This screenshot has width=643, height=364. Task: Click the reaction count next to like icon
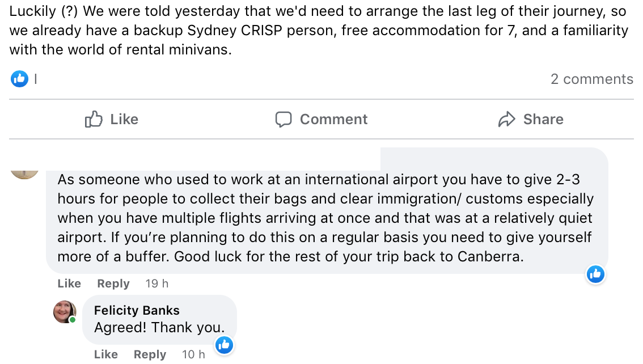pyautogui.click(x=36, y=79)
